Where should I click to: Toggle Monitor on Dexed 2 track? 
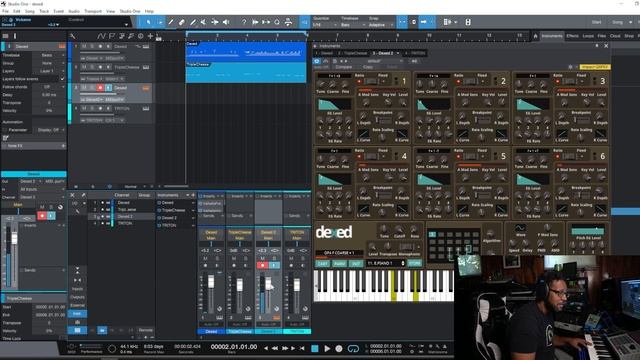tap(109, 87)
